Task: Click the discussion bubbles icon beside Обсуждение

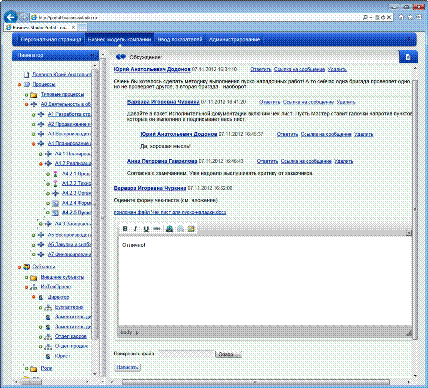Action: (x=120, y=57)
